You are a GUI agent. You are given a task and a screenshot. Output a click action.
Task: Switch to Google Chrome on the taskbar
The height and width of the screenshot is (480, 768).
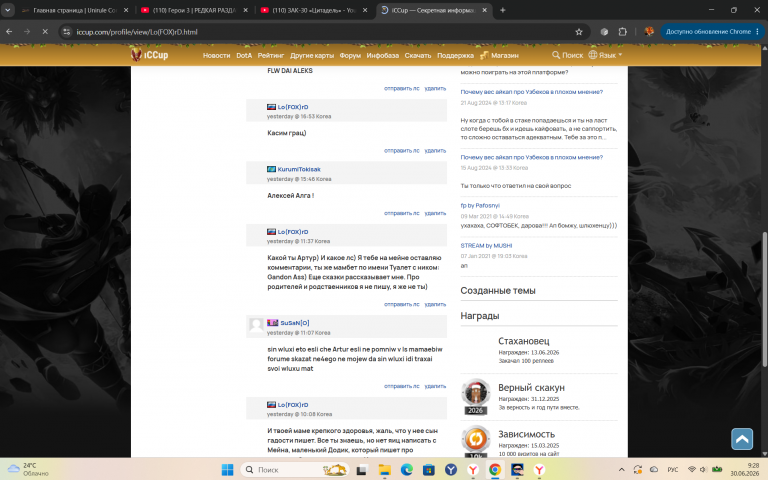click(x=495, y=470)
